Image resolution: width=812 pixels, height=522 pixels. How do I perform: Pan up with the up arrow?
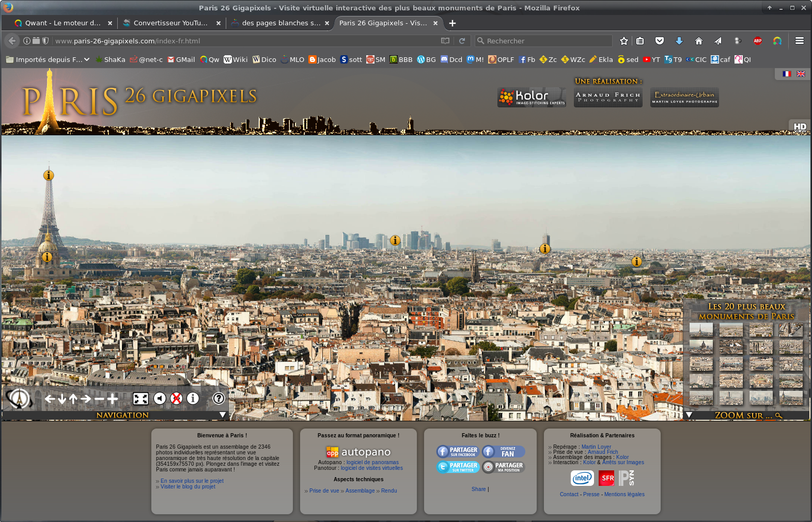click(73, 399)
